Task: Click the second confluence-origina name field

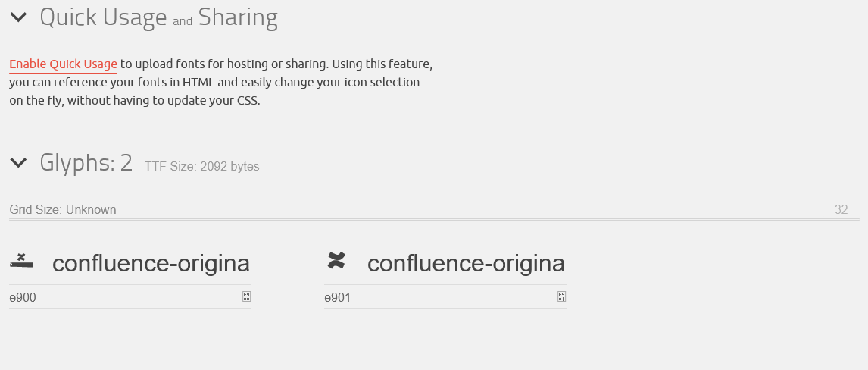Action: tap(466, 263)
